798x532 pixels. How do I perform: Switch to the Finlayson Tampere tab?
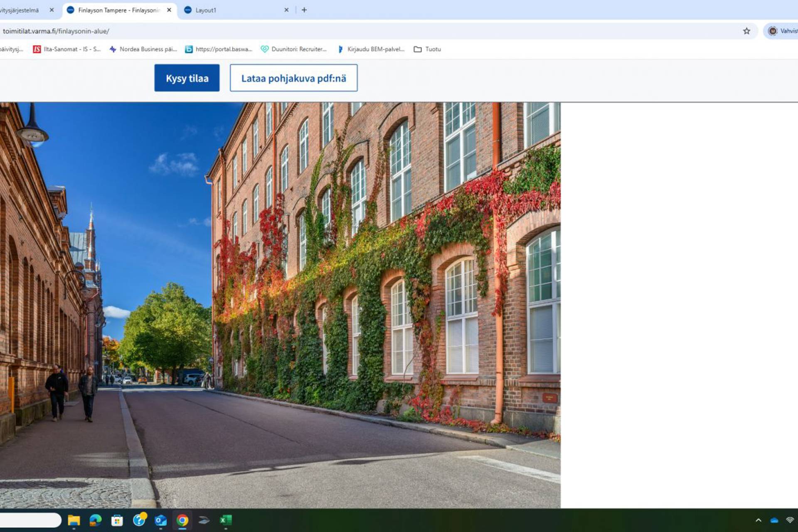(116, 10)
